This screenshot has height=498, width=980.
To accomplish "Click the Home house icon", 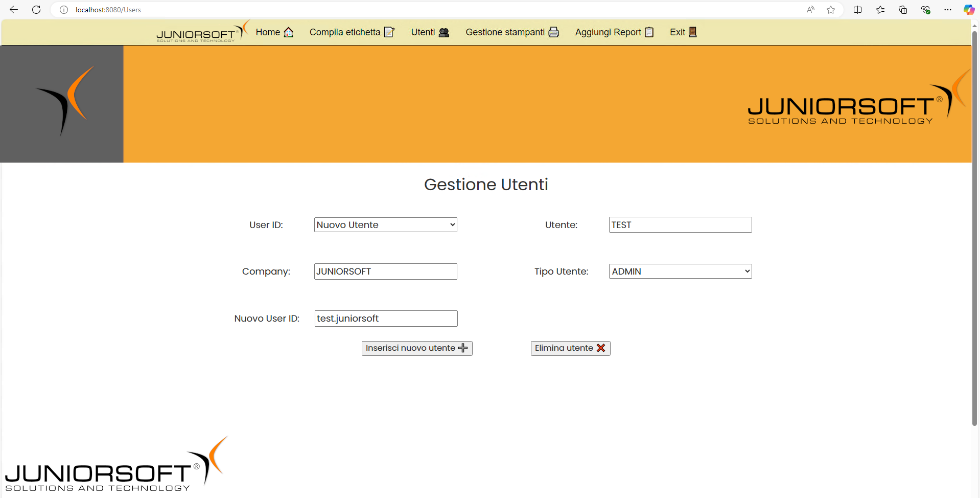I will (289, 32).
